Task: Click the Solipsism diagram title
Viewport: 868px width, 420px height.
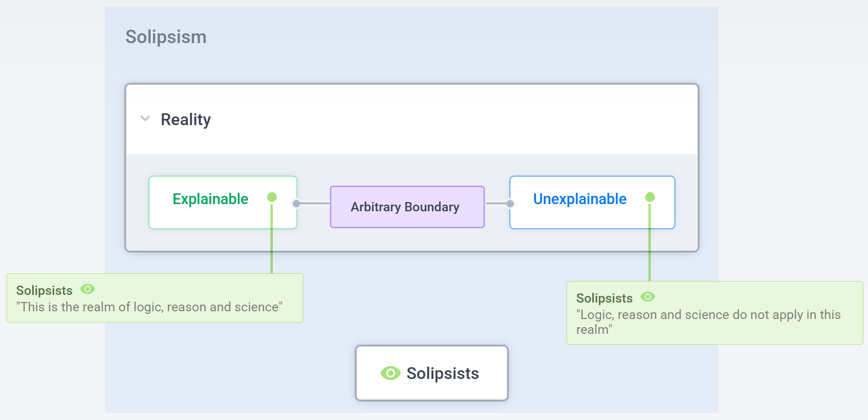Action: [x=166, y=37]
